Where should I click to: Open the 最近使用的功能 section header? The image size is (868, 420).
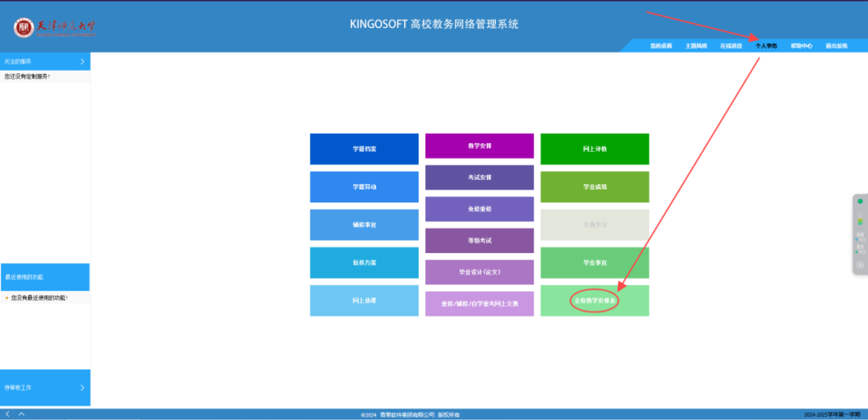[x=45, y=277]
